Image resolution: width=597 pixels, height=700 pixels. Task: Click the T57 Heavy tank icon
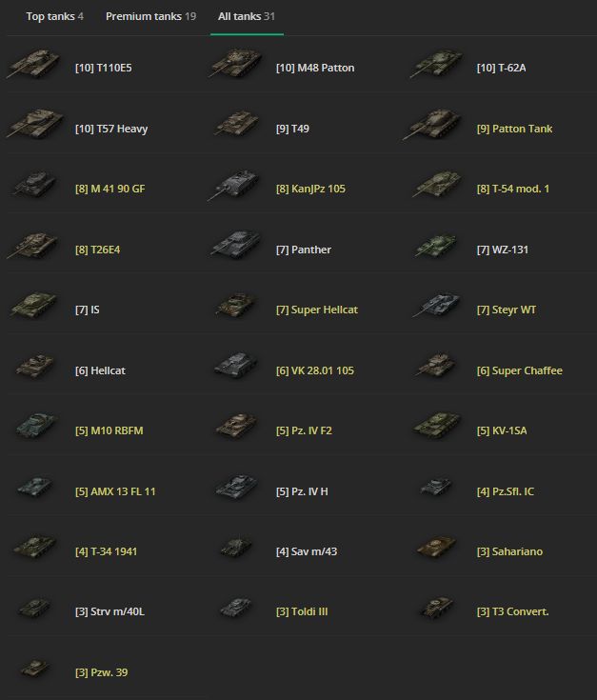pyautogui.click(x=35, y=123)
